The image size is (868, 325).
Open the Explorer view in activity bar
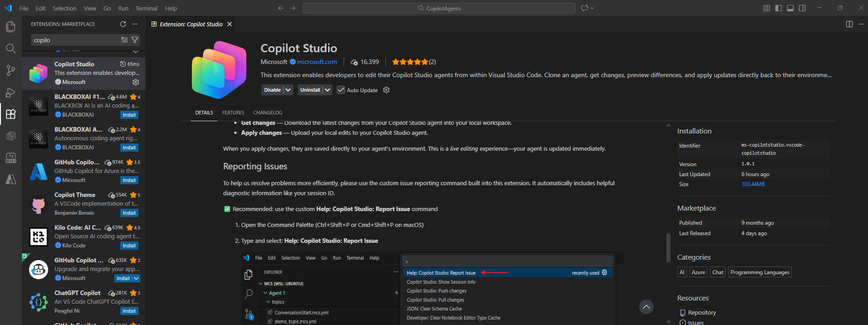click(10, 27)
